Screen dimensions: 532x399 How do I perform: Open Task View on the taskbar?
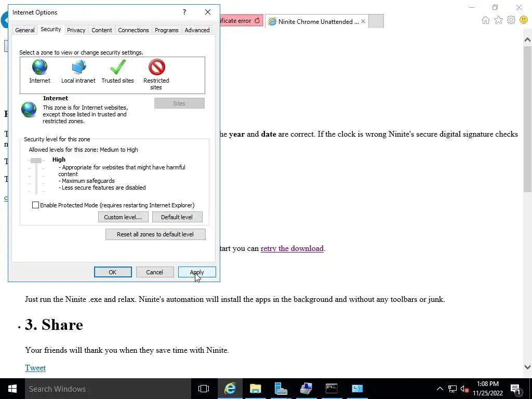click(x=204, y=389)
